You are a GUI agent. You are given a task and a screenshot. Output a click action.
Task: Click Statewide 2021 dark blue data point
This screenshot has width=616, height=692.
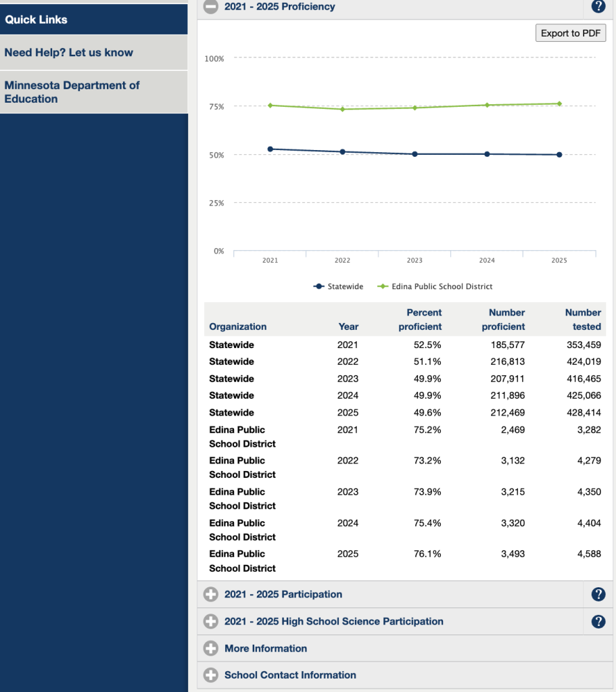(270, 149)
